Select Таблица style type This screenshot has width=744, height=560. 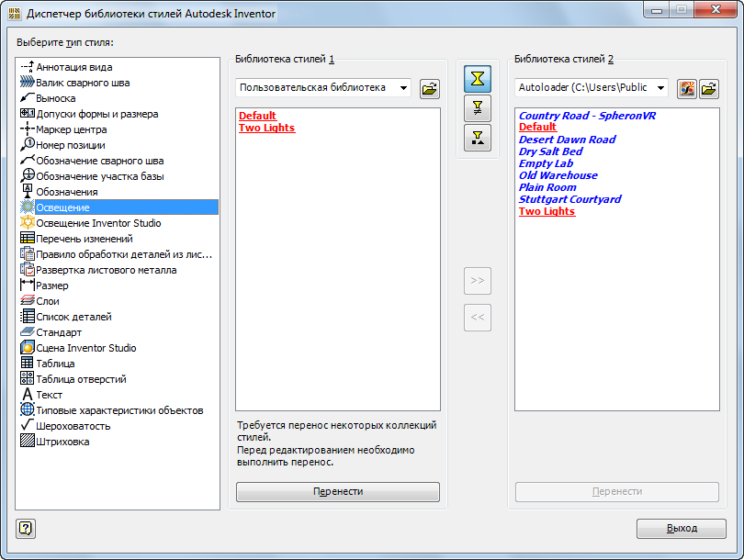(x=55, y=364)
